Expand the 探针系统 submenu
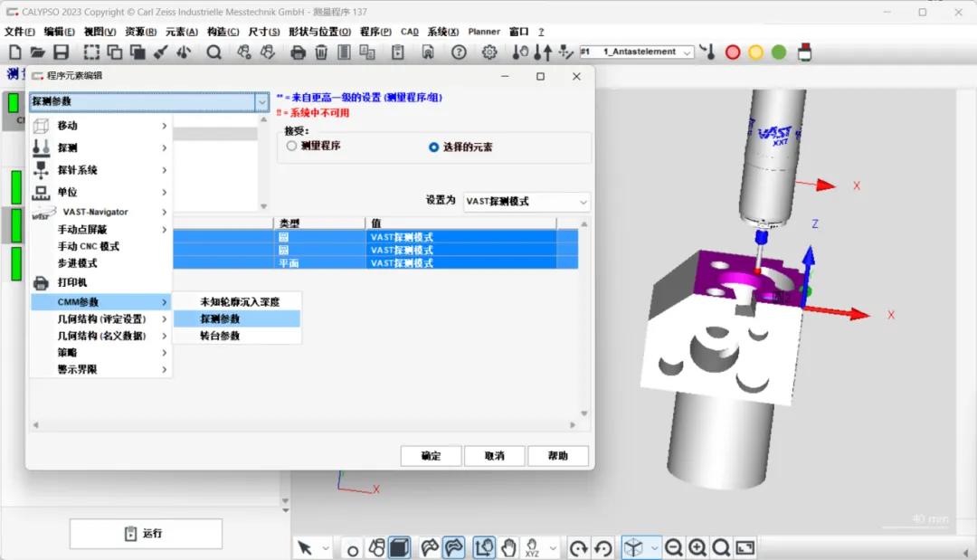This screenshot has height=560, width=977. 101,170
